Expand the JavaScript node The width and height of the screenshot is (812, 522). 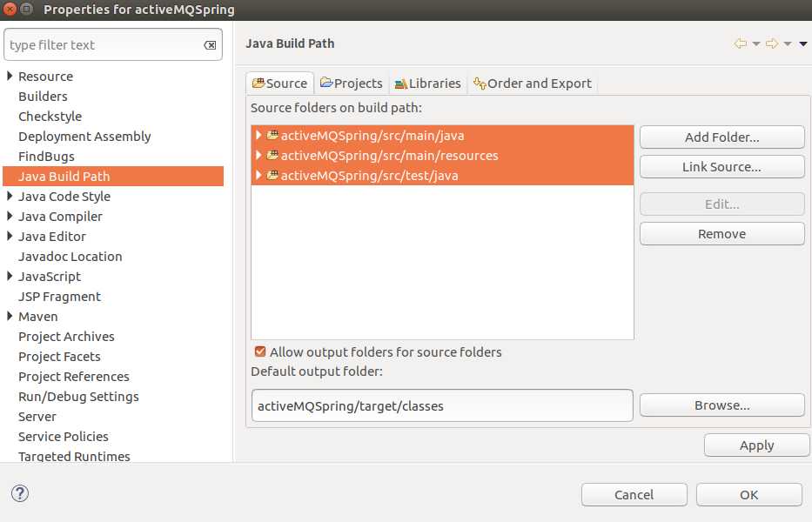(10, 276)
